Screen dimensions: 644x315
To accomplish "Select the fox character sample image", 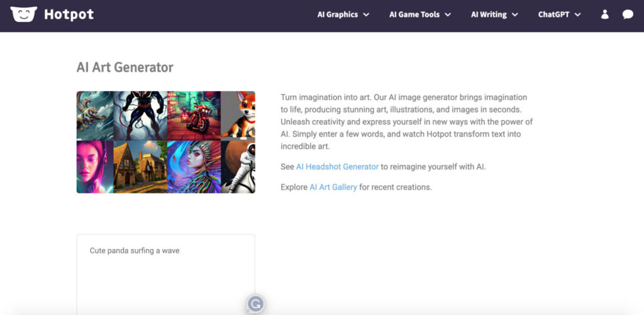I will (x=238, y=115).
